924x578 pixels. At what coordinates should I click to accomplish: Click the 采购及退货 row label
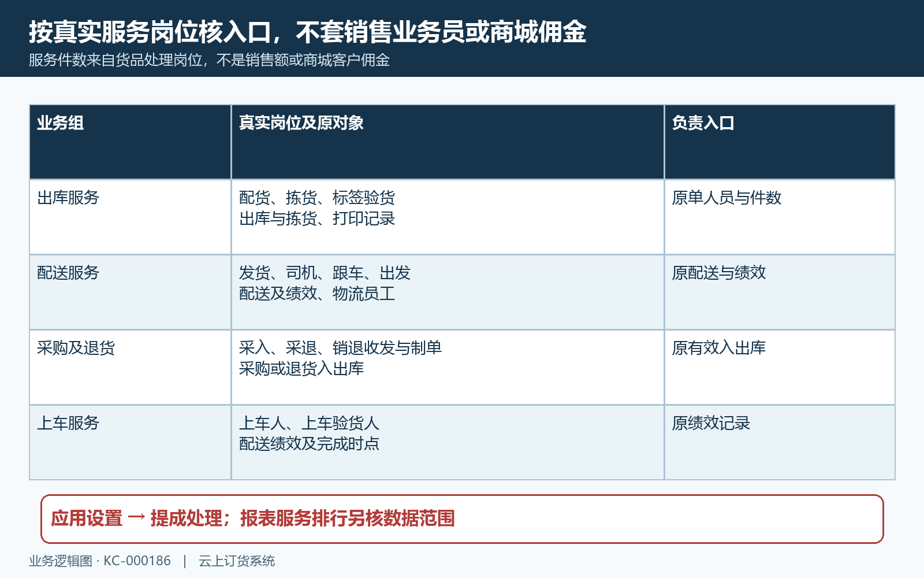pyautogui.click(x=76, y=348)
